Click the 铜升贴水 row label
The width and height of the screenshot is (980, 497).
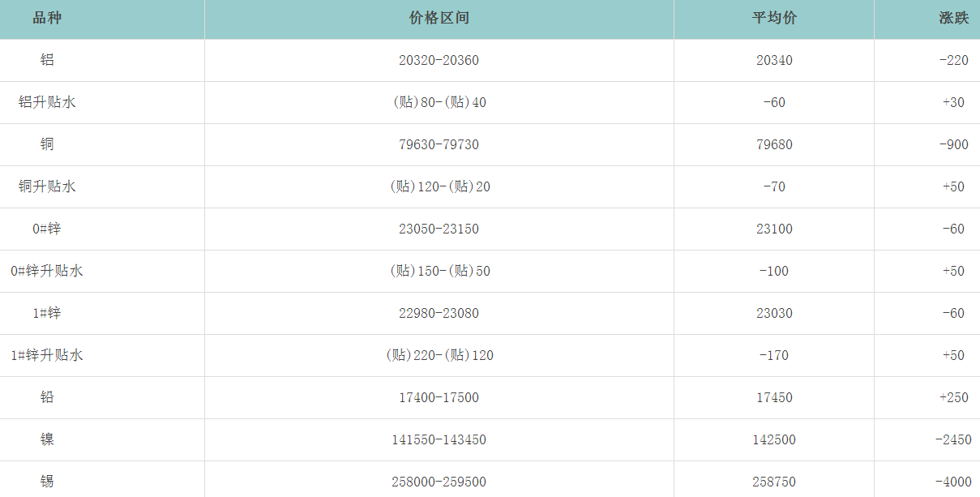click(x=47, y=186)
